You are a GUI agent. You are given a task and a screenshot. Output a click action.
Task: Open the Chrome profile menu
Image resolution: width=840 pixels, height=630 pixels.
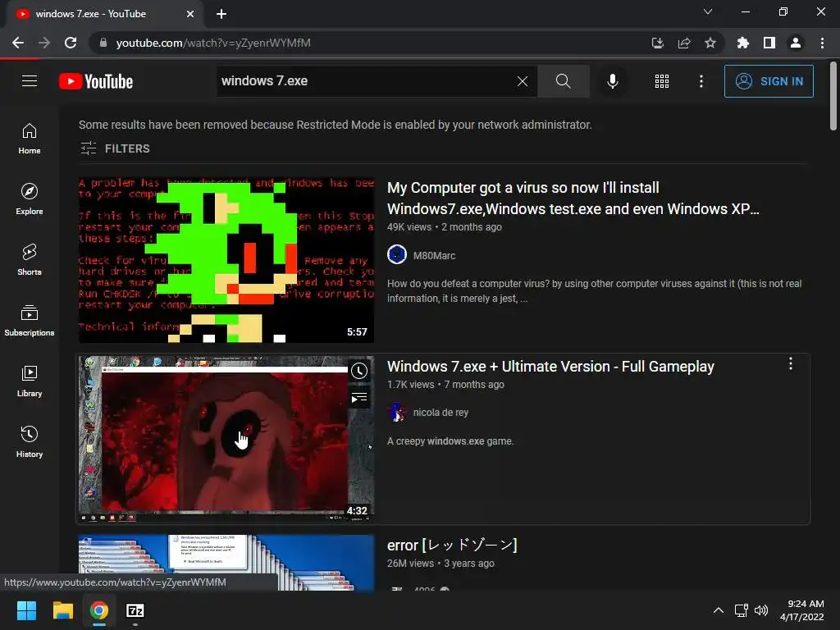click(795, 43)
